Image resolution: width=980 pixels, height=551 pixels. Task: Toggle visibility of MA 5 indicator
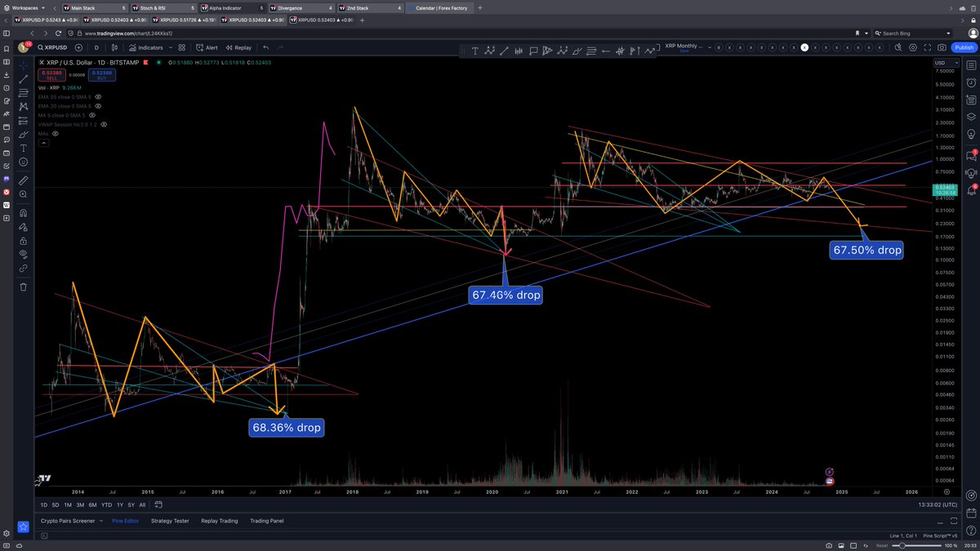click(x=92, y=115)
